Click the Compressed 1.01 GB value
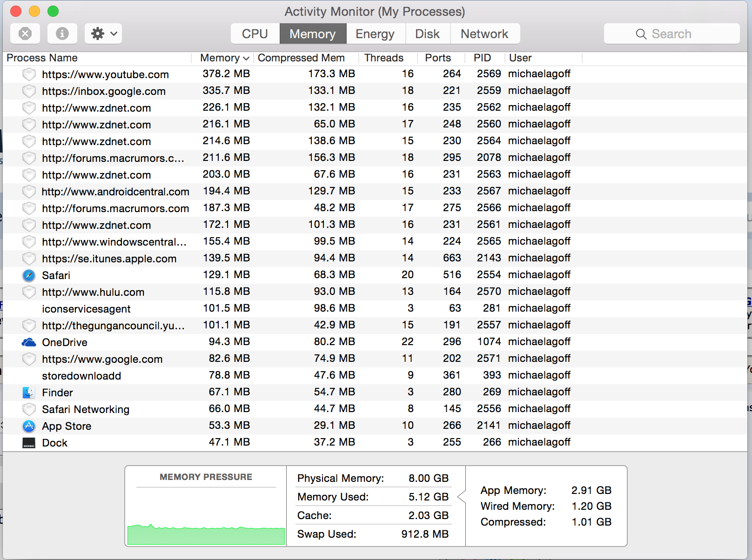752x560 pixels. pos(591,522)
